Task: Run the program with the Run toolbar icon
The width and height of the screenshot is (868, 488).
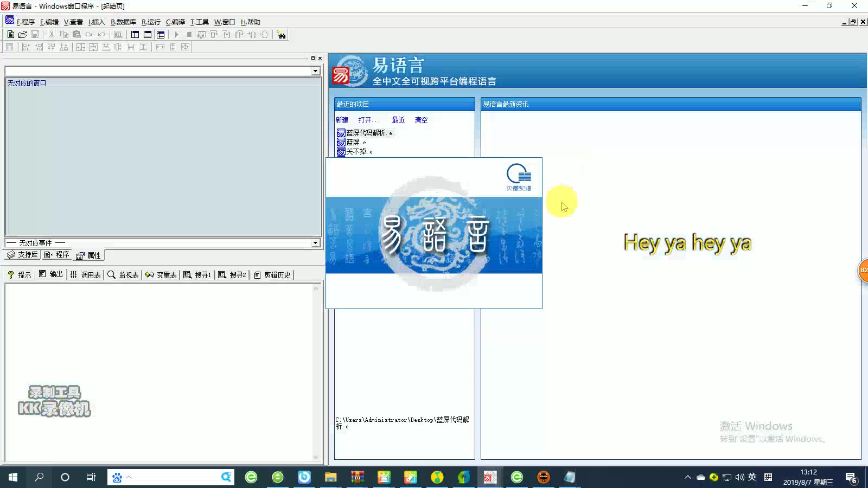Action: pos(177,34)
